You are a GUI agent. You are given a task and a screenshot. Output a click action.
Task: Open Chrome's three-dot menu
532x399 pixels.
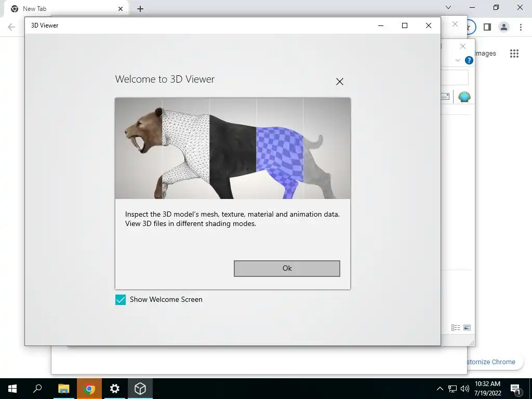click(x=521, y=27)
